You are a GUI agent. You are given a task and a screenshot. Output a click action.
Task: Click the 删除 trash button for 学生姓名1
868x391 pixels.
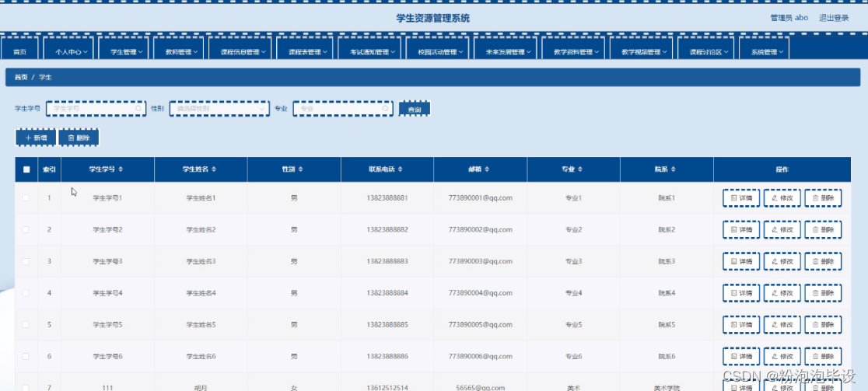tap(823, 198)
